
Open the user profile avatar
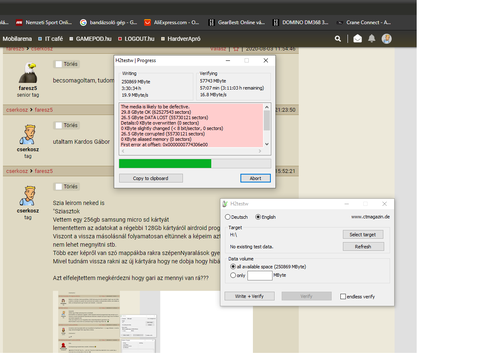pyautogui.click(x=387, y=39)
